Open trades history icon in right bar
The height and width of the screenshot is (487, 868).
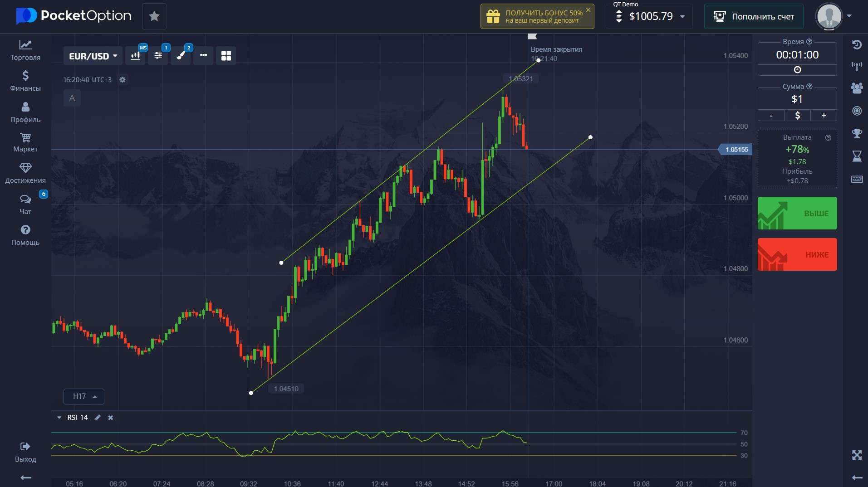click(857, 44)
